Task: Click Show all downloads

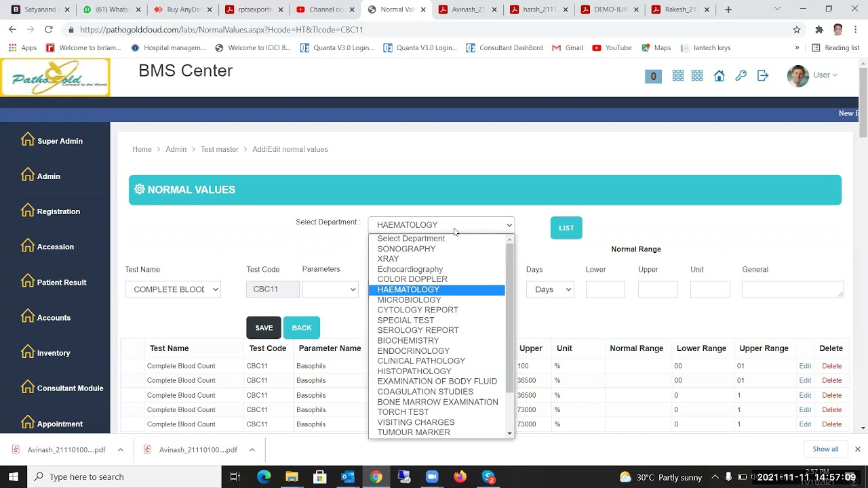Action: coord(825,449)
